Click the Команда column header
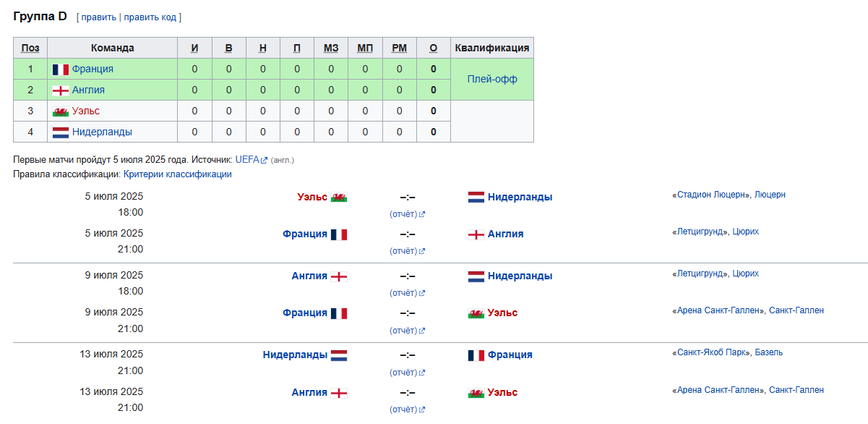The image size is (868, 424). (113, 48)
